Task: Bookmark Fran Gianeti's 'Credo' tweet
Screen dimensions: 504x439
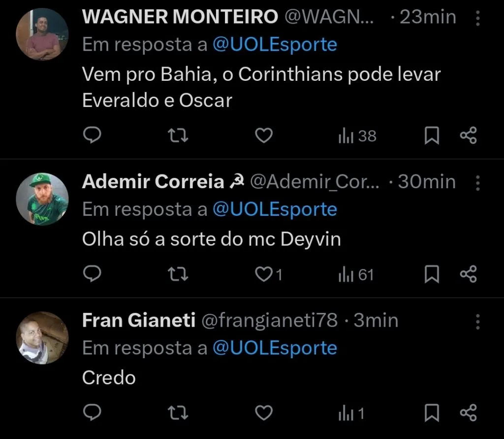Action: (x=432, y=413)
